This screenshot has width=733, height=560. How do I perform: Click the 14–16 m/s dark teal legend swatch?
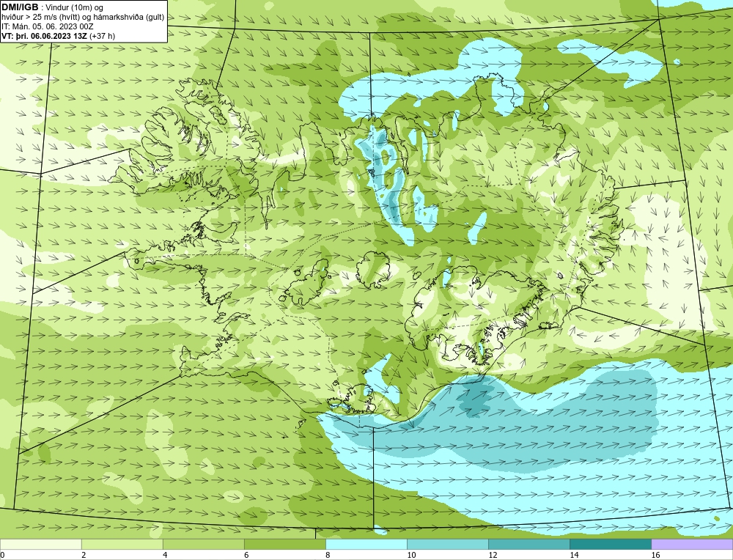(610, 544)
